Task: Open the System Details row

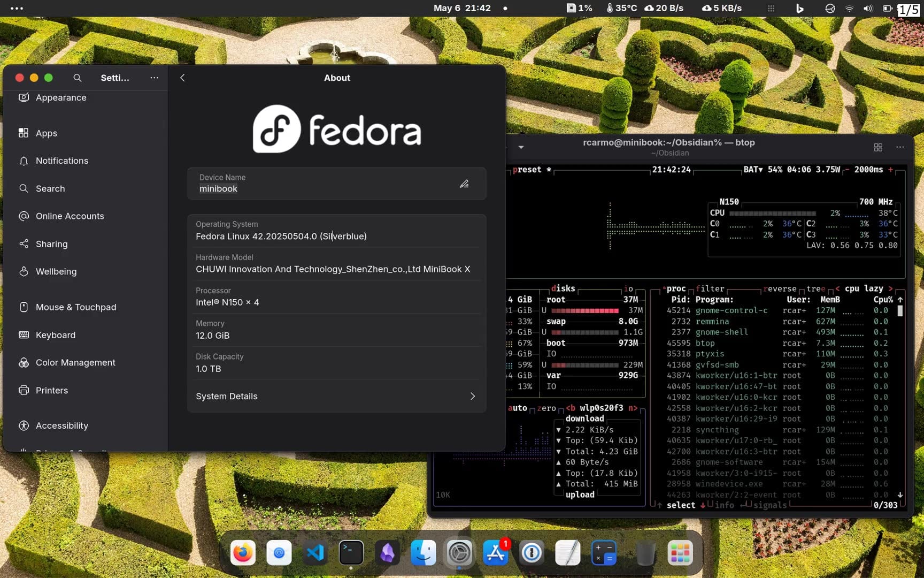Action: pos(337,396)
